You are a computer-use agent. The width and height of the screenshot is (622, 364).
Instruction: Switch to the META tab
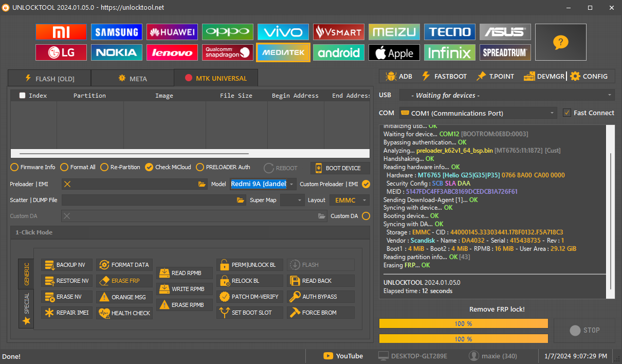133,78
